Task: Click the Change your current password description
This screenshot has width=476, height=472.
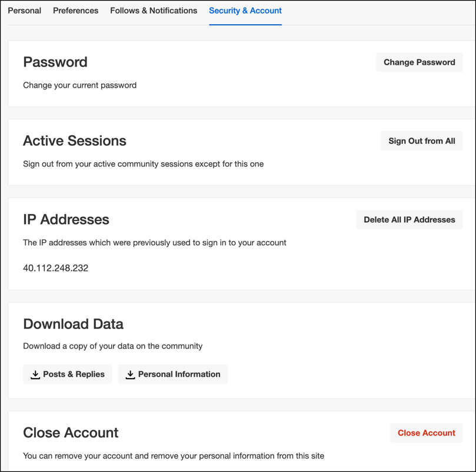Action: tap(79, 85)
